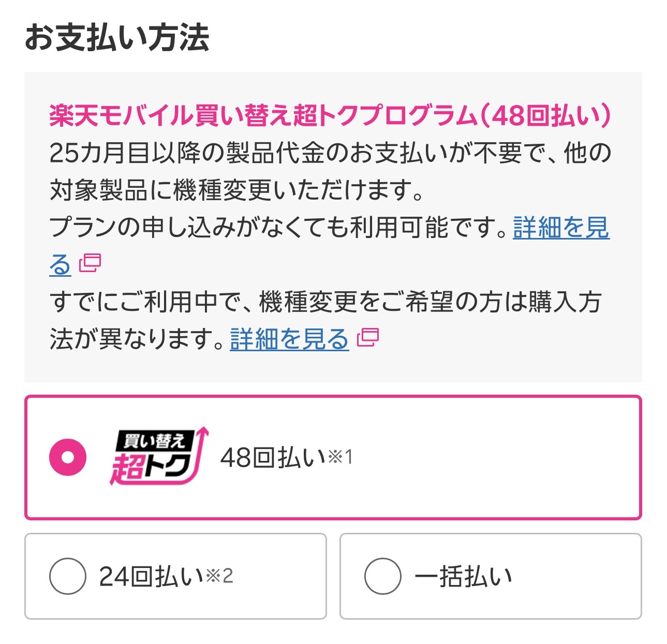Click external-link icon after the wrapped 'る' link
The width and height of the screenshot is (667, 644).
click(x=90, y=263)
